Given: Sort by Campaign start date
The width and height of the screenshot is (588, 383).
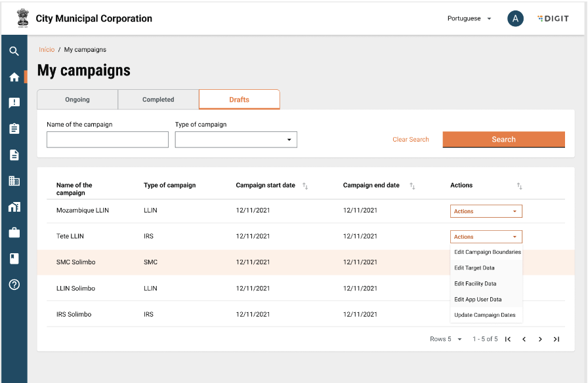Looking at the screenshot, I should coord(305,186).
